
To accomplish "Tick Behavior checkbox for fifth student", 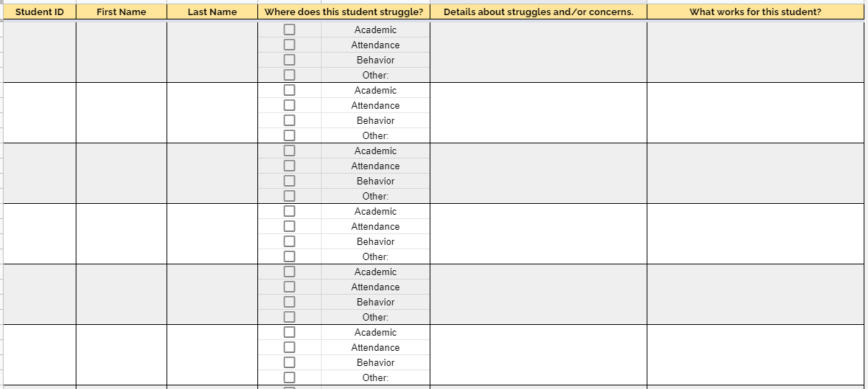I will pos(289,302).
